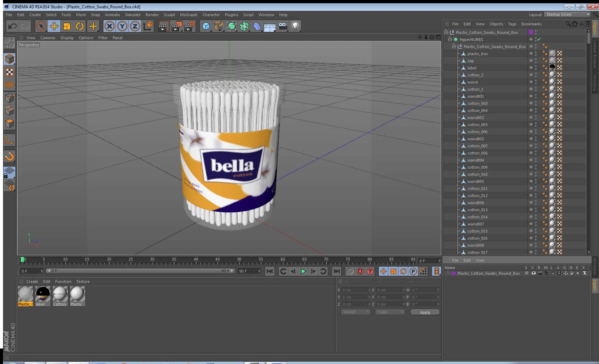Toggle Z axis lock

pos(135,26)
